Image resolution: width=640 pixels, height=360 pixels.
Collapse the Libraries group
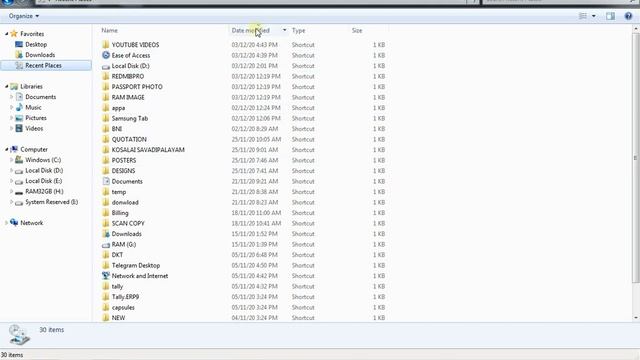tap(7, 87)
